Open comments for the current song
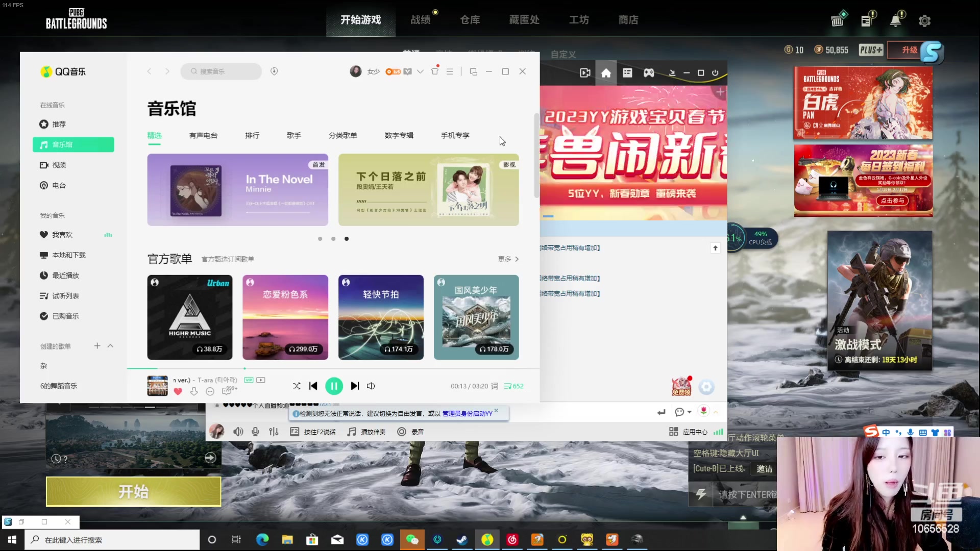 227,391
